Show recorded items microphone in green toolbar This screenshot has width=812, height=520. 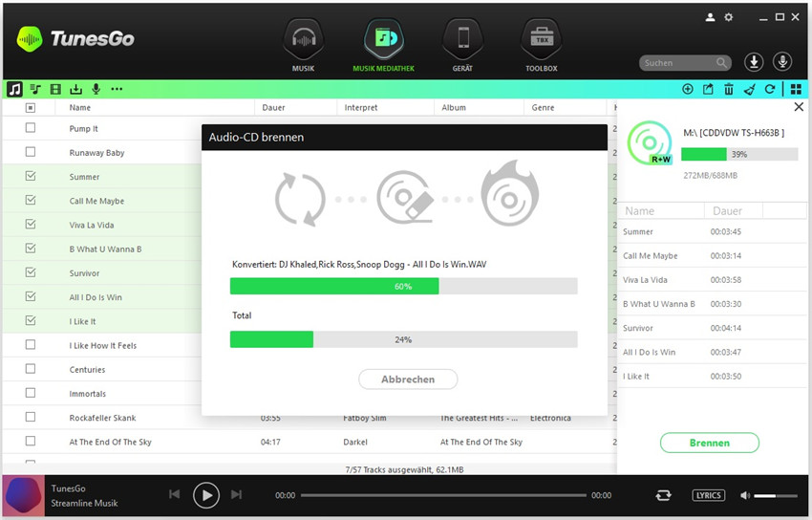coord(96,89)
